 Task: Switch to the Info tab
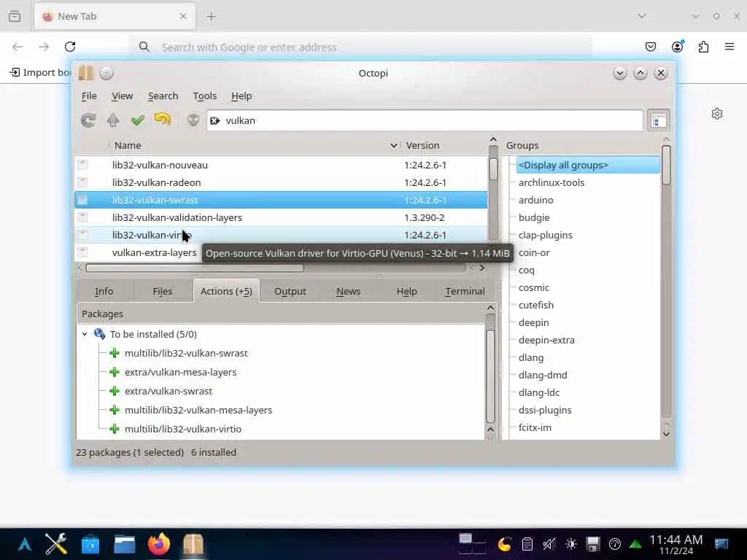point(104,291)
